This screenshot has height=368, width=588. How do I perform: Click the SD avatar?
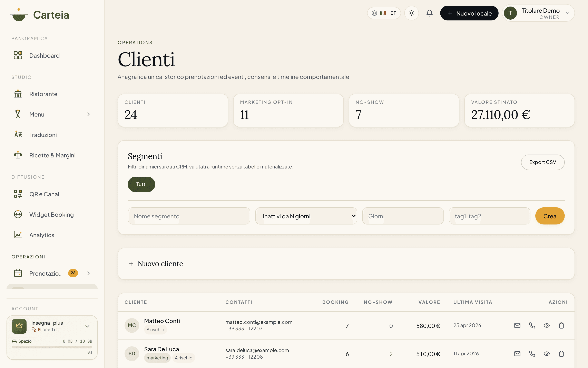132,354
